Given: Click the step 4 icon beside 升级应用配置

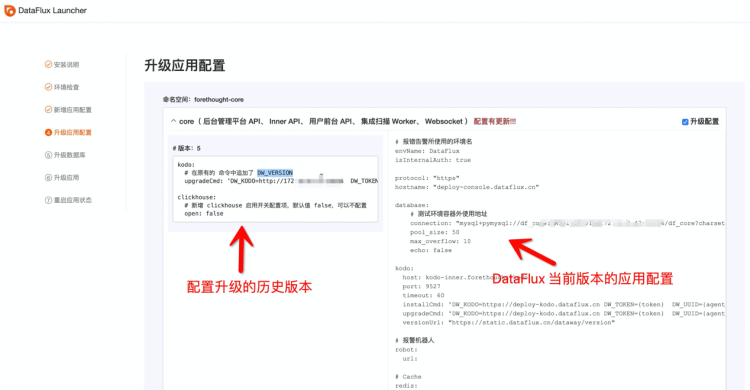Looking at the screenshot, I should point(48,132).
